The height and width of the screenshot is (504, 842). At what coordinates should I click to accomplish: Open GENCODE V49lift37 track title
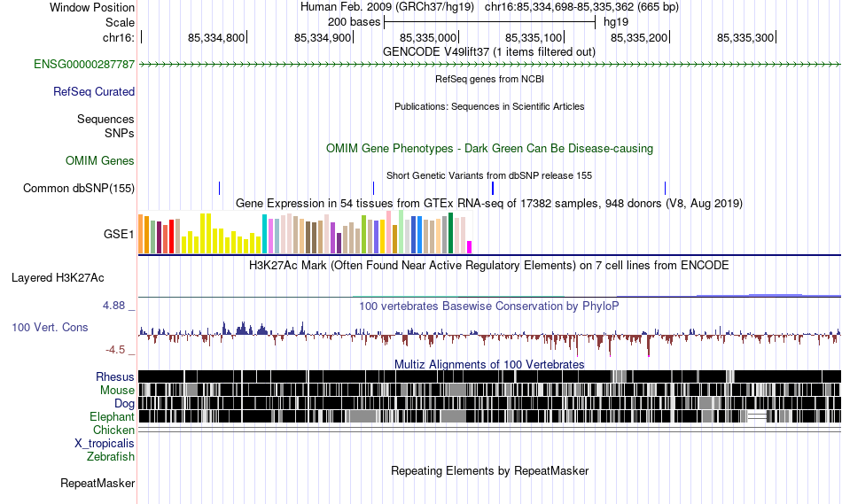[x=489, y=52]
